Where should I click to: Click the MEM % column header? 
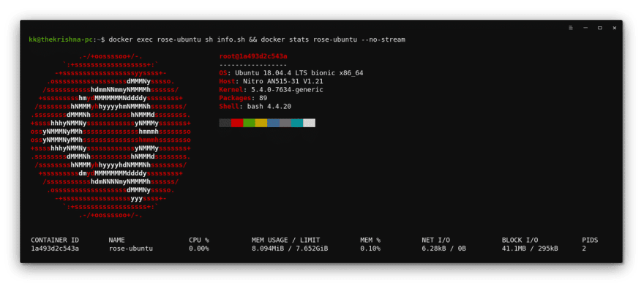pos(370,240)
